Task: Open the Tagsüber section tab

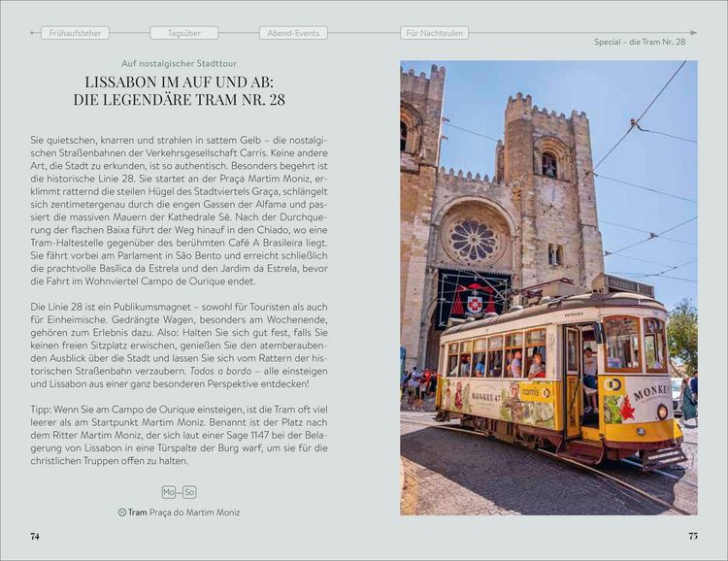Action: point(183,33)
